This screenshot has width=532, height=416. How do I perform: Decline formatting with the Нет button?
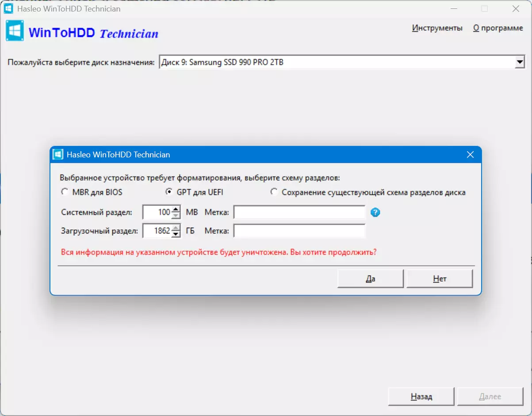coord(440,279)
